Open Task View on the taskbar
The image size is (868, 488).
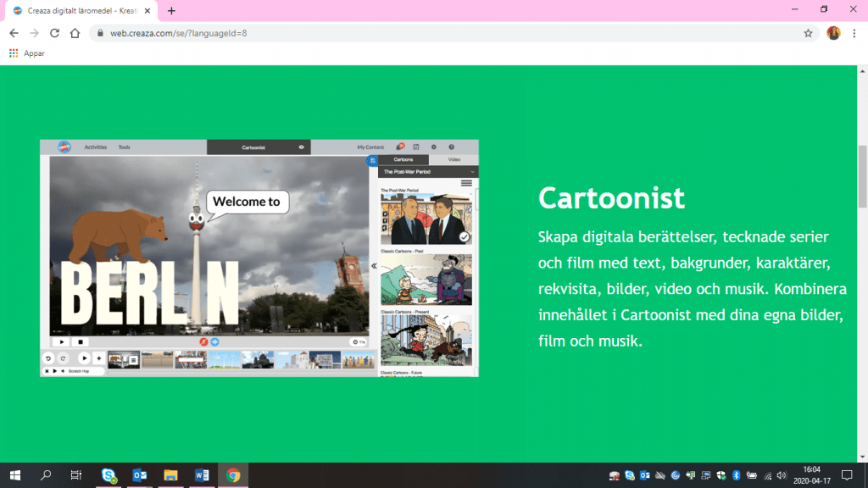[75, 475]
